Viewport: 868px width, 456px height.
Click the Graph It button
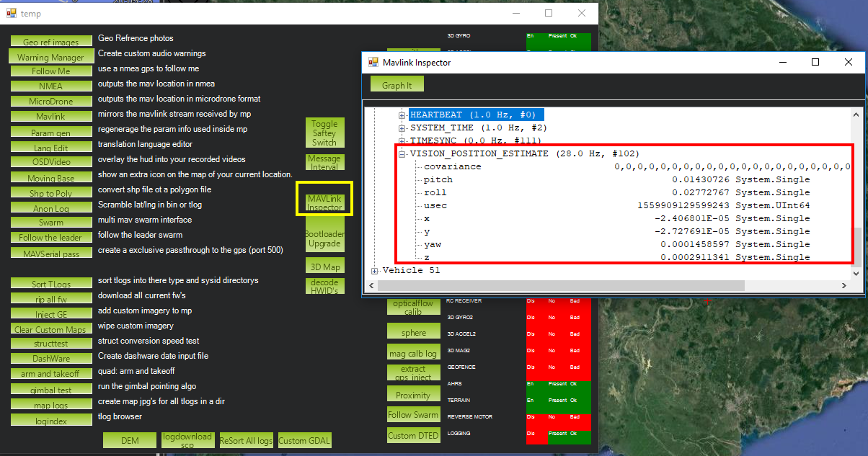(x=396, y=84)
